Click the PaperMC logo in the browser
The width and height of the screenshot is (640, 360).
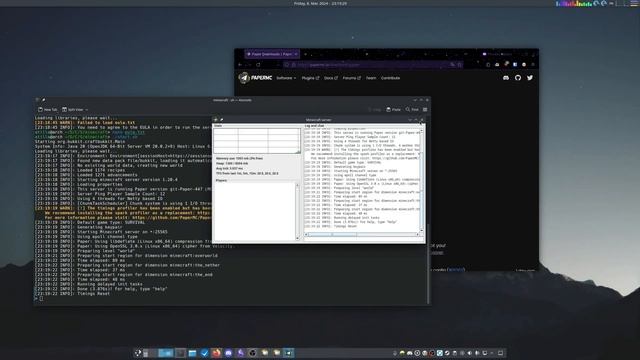(x=255, y=78)
